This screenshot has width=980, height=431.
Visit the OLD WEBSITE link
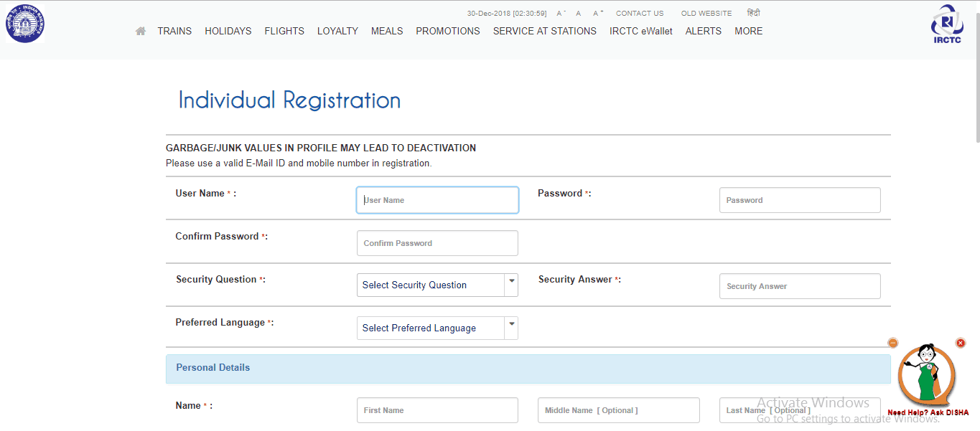706,13
